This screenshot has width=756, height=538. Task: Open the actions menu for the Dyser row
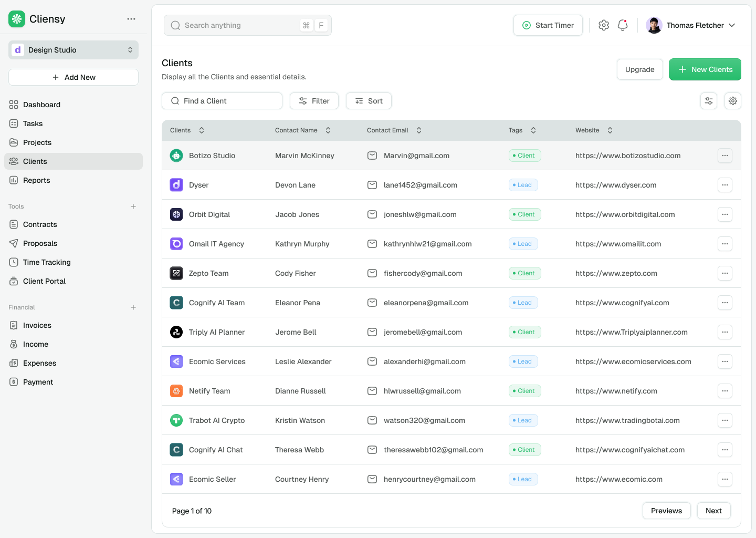tap(725, 185)
